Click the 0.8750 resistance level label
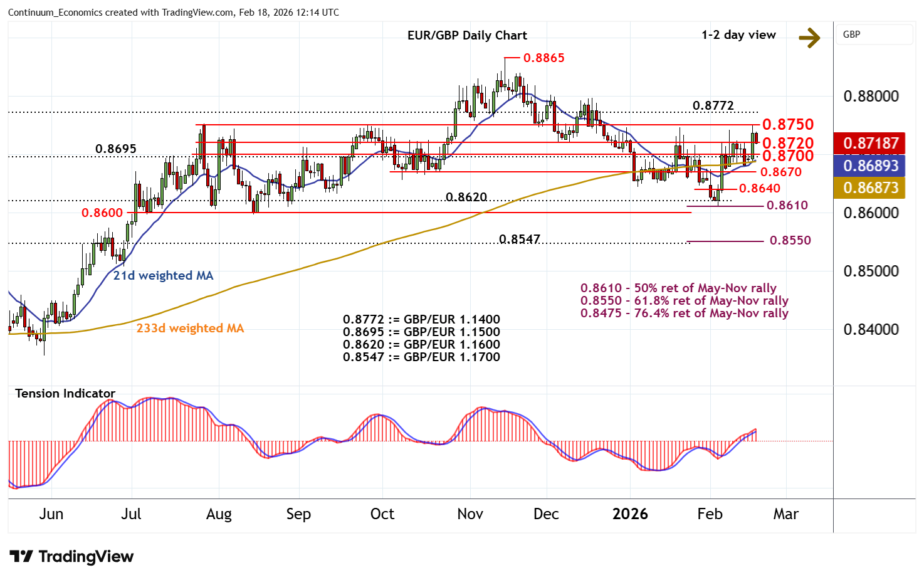The height and width of the screenshot is (580, 924). (x=787, y=124)
